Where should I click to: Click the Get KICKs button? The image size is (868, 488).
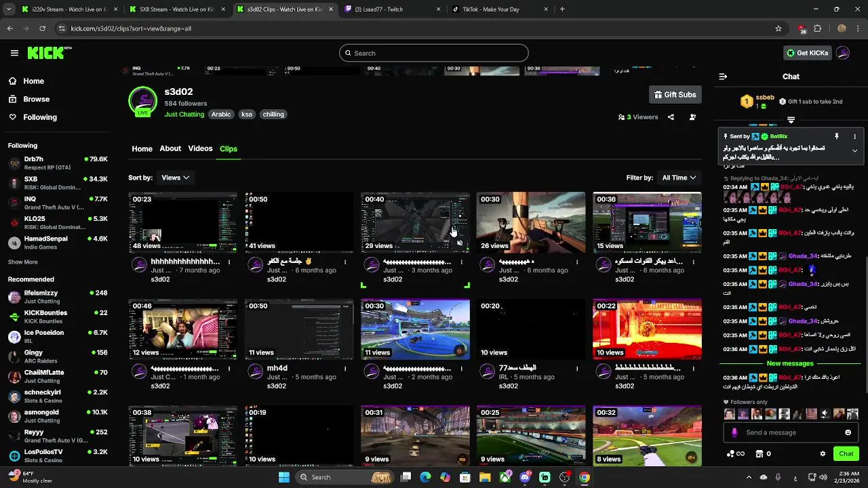[x=807, y=53]
